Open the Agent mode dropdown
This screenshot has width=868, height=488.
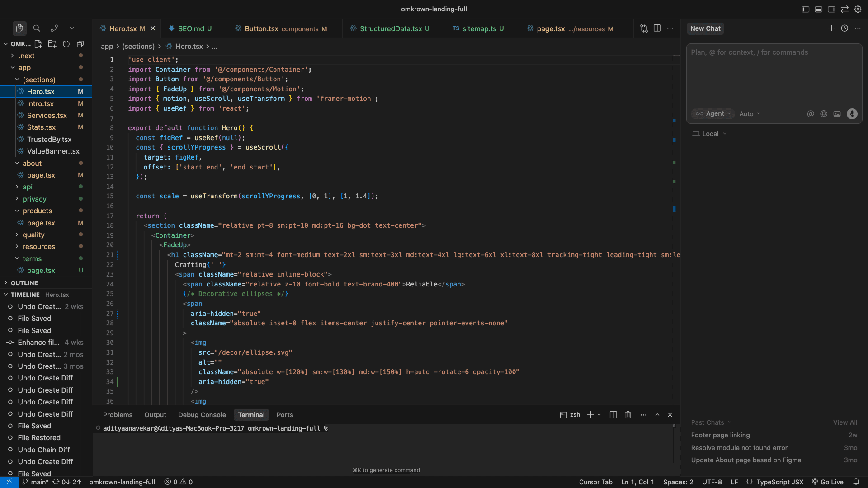point(713,114)
